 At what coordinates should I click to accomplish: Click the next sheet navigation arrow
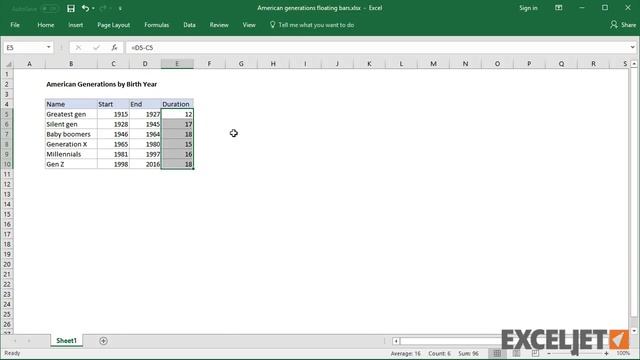pos(29,341)
